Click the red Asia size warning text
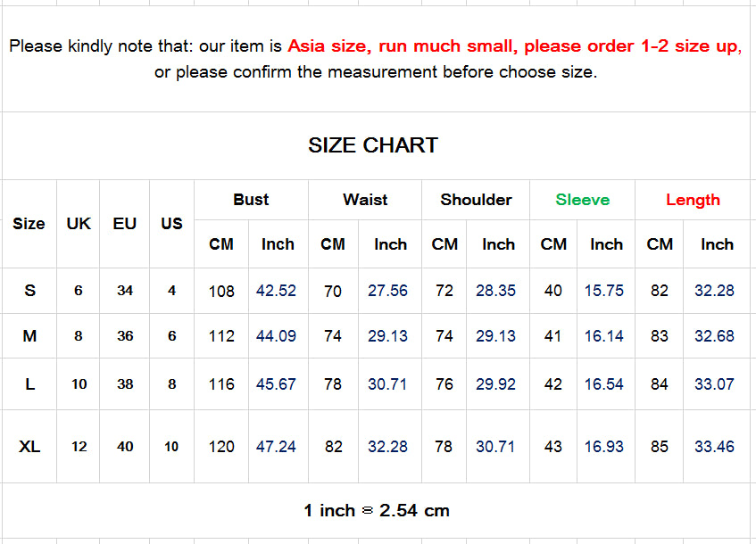Viewport: 756px width, 544px height. 514,46
